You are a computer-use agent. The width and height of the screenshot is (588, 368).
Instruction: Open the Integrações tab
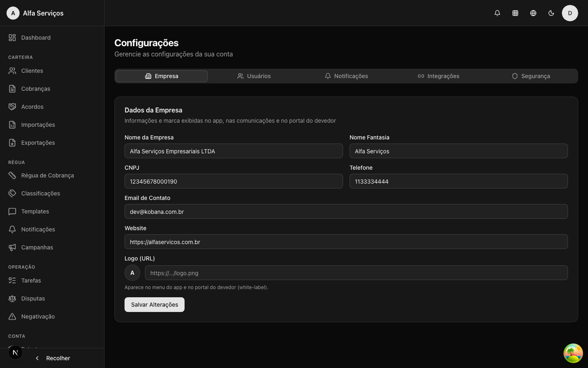coord(439,76)
